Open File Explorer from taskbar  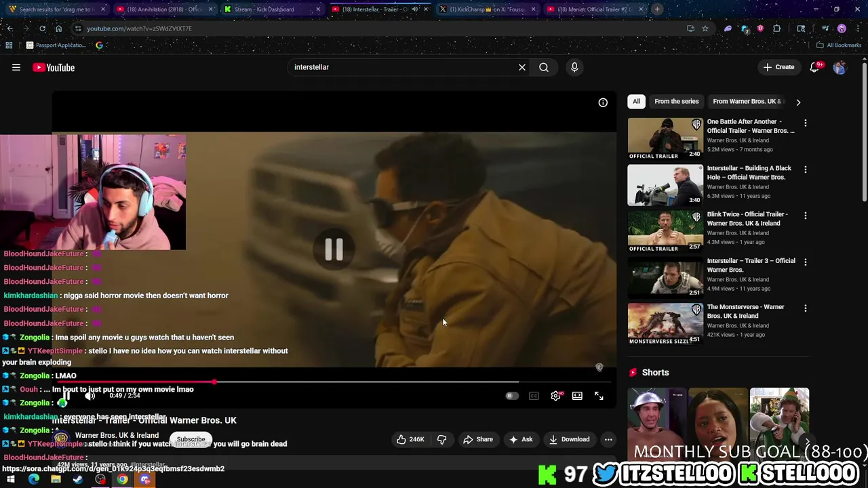click(56, 479)
